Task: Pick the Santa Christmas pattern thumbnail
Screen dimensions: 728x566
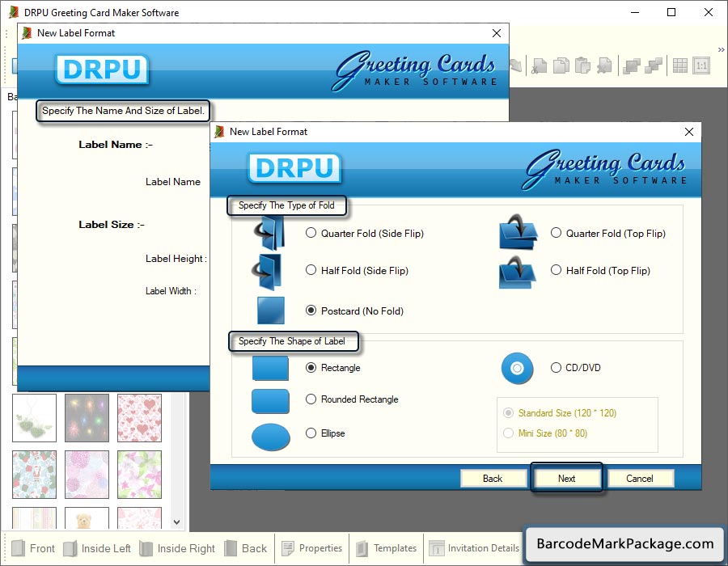Action: (34, 474)
